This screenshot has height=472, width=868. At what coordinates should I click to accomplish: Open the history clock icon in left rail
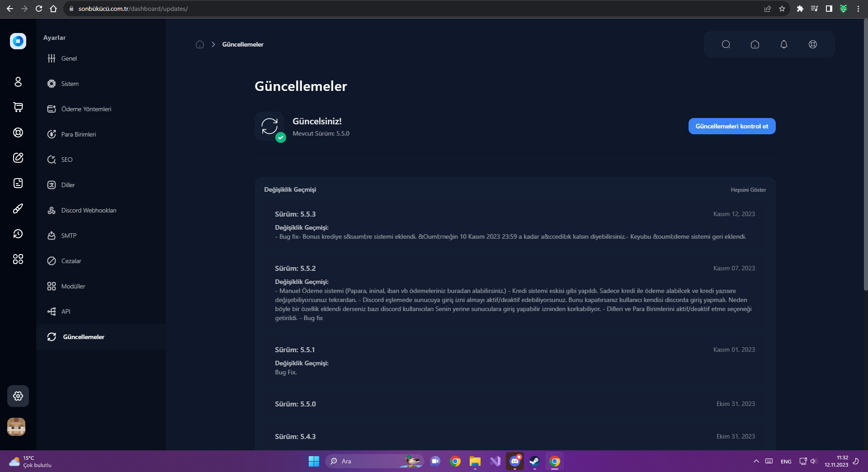[18, 234]
